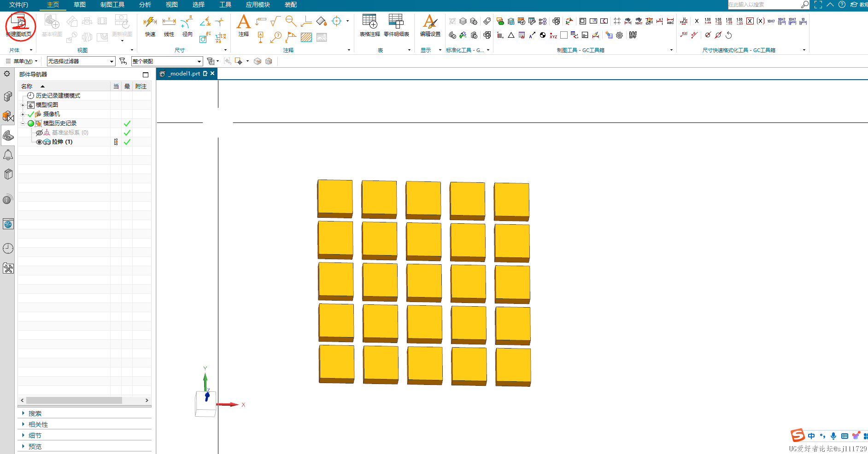
Task: Hide the 拉伸 (1) feature via eye icon
Action: (x=39, y=142)
